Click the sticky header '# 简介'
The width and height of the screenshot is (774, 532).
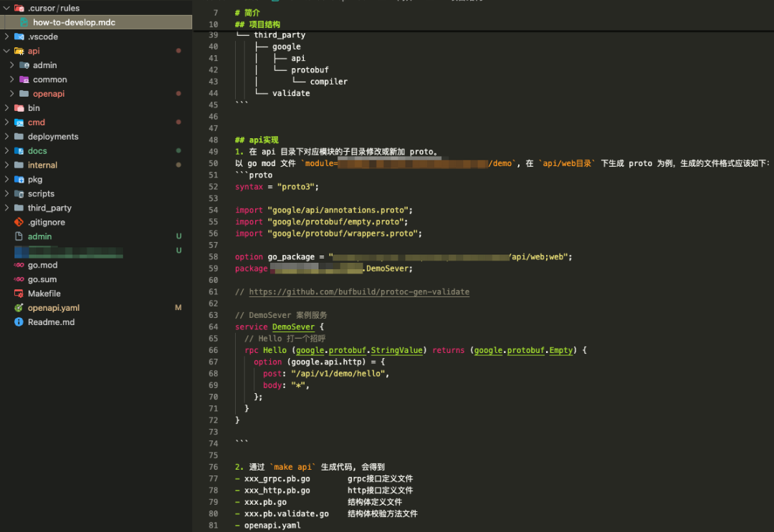(247, 13)
